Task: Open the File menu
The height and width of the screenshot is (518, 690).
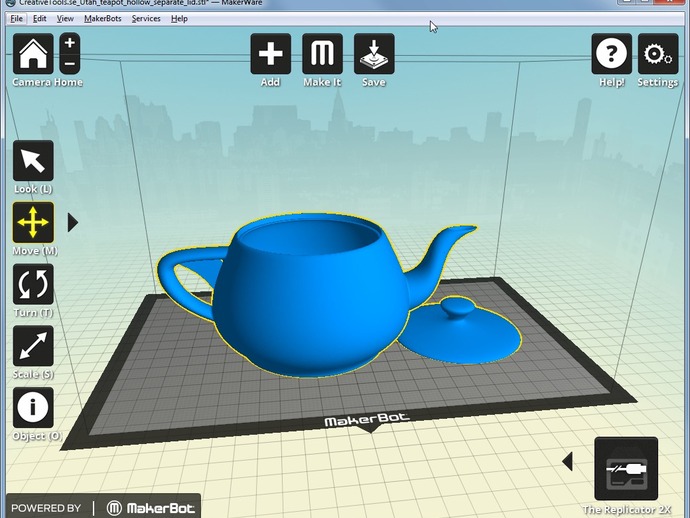Action: [x=16, y=18]
